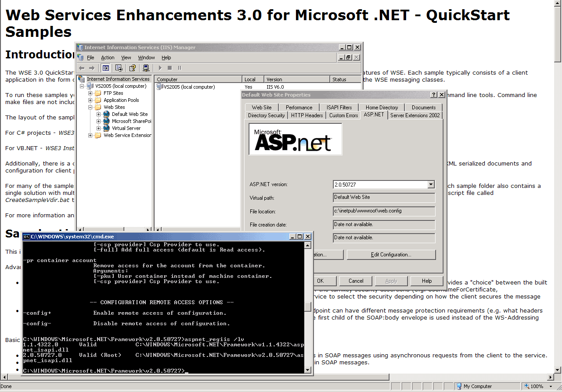Click the Virtual Server globe icon
This screenshot has height=392, width=562.
point(106,128)
